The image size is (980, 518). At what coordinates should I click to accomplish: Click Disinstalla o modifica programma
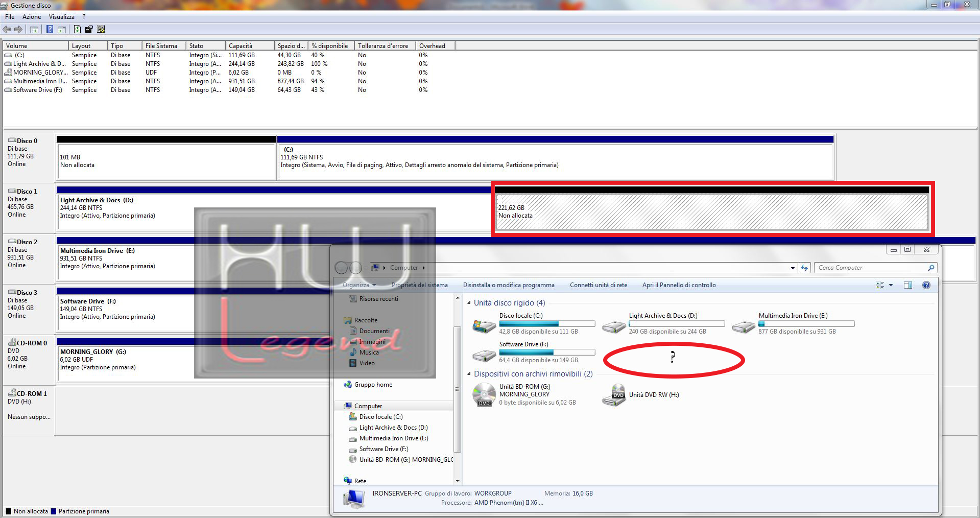tap(509, 285)
